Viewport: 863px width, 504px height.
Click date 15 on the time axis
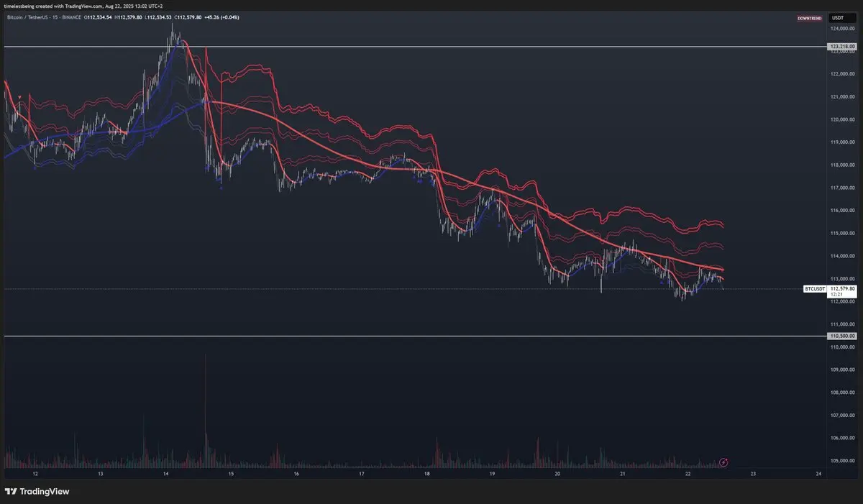point(231,474)
